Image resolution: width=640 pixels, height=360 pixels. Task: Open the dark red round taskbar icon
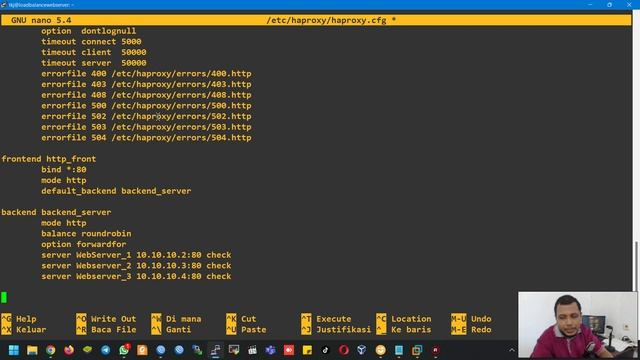(436, 350)
